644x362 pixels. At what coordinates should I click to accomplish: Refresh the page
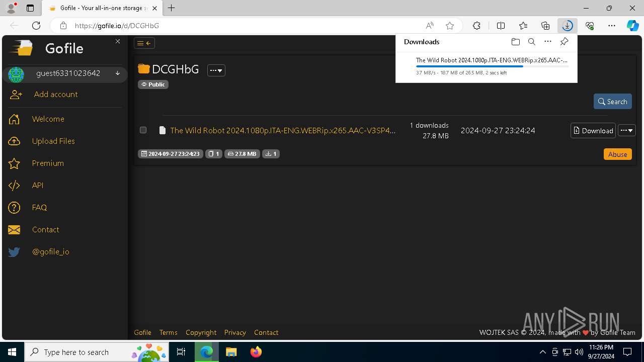pos(36,26)
